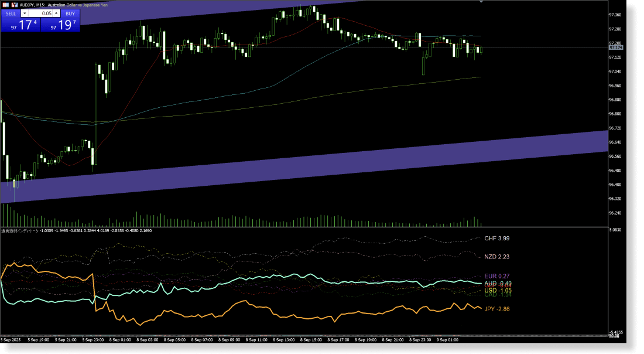The width and height of the screenshot is (644, 354).
Task: Click the ask price 97.19
Action: click(x=64, y=25)
